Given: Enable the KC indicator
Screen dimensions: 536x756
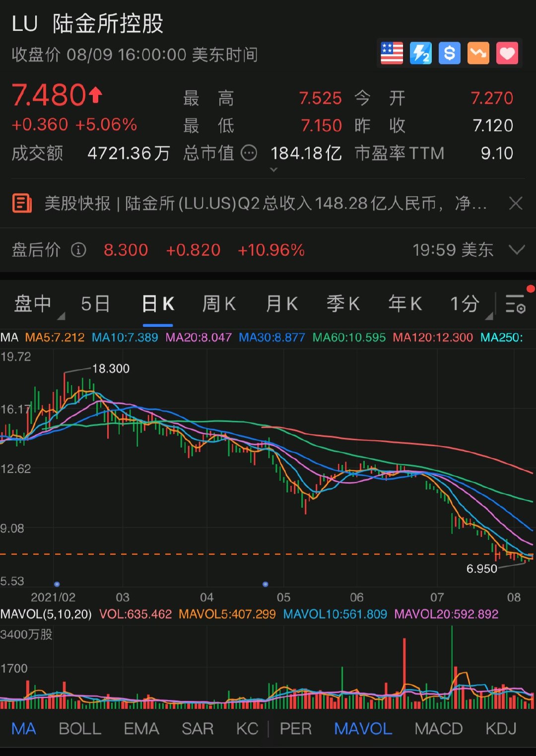Looking at the screenshot, I should click(x=247, y=729).
